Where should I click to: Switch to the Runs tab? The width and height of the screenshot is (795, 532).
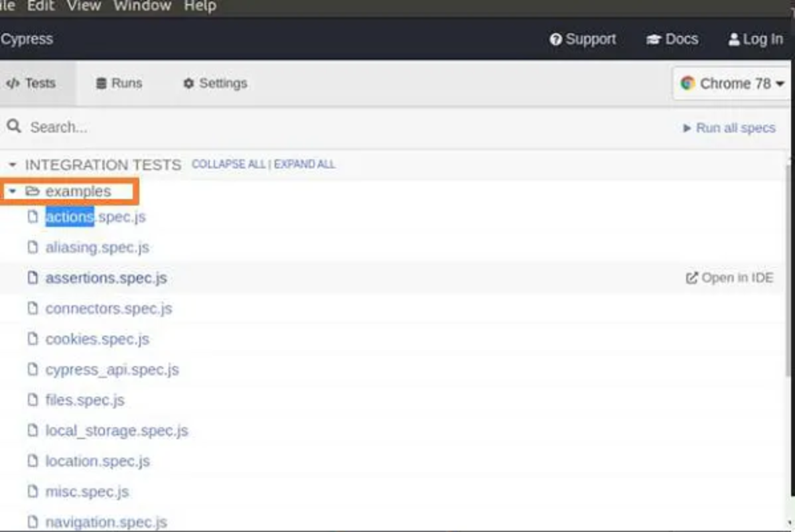pos(119,83)
